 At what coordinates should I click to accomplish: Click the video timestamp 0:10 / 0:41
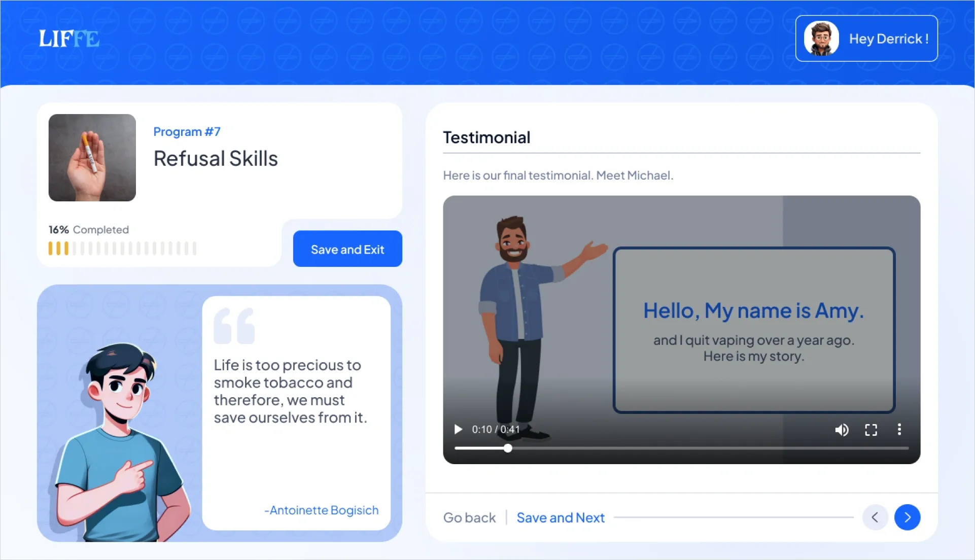pos(496,430)
